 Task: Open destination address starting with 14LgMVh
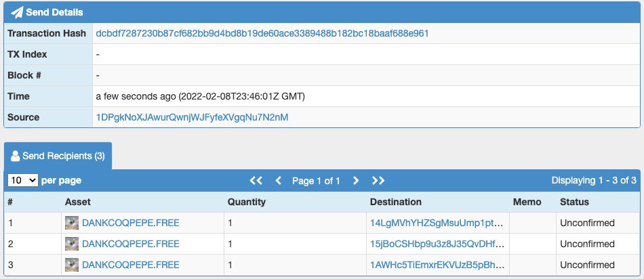(x=437, y=223)
